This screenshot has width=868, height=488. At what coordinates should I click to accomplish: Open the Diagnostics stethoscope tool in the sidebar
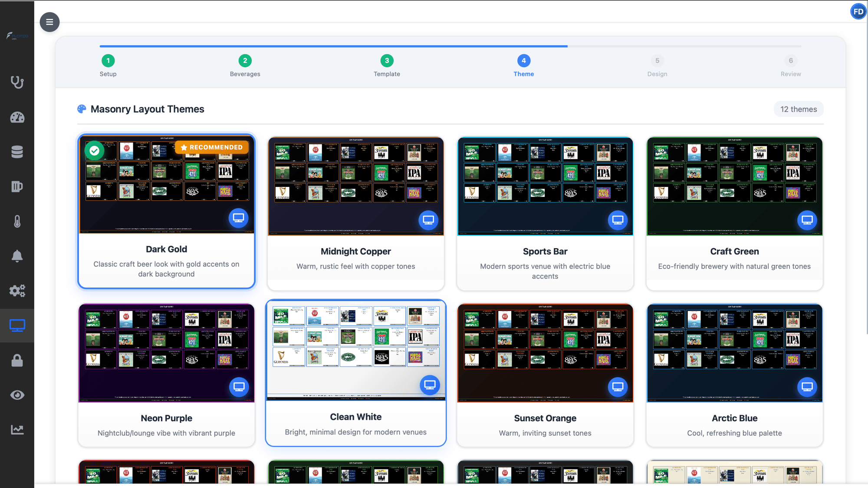coord(17,82)
